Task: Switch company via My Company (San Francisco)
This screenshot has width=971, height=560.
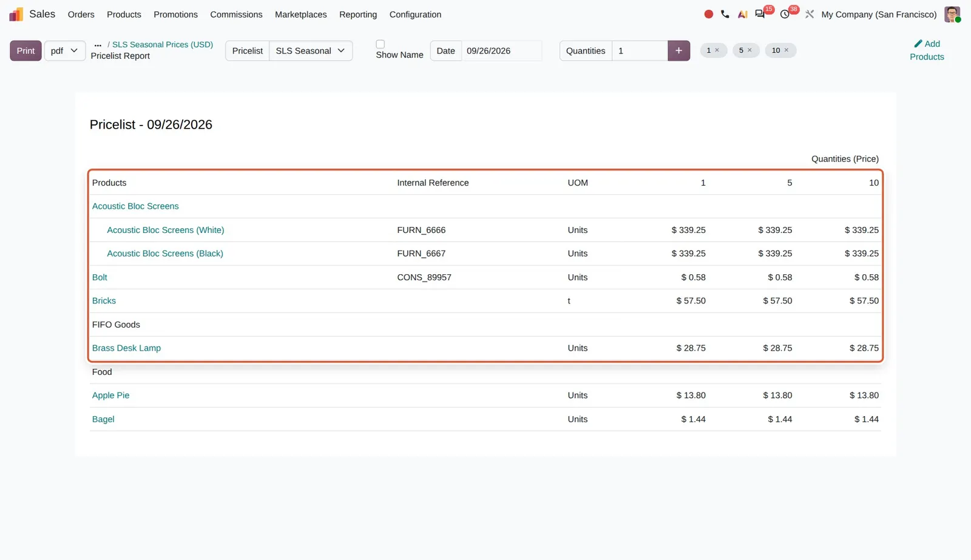Action: coord(879,15)
